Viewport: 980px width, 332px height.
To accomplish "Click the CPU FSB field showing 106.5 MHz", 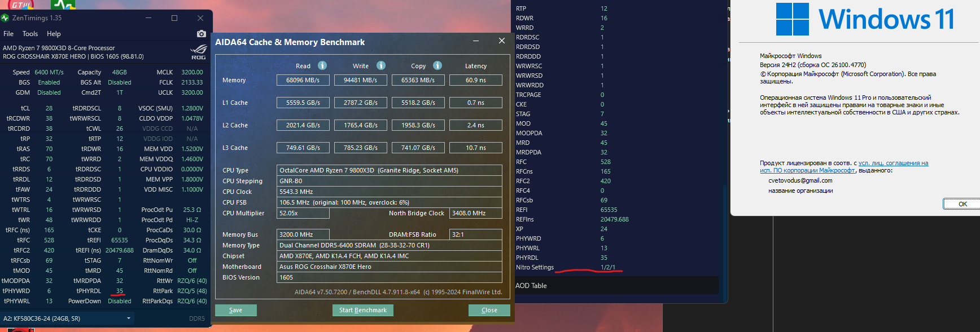I will [390, 202].
